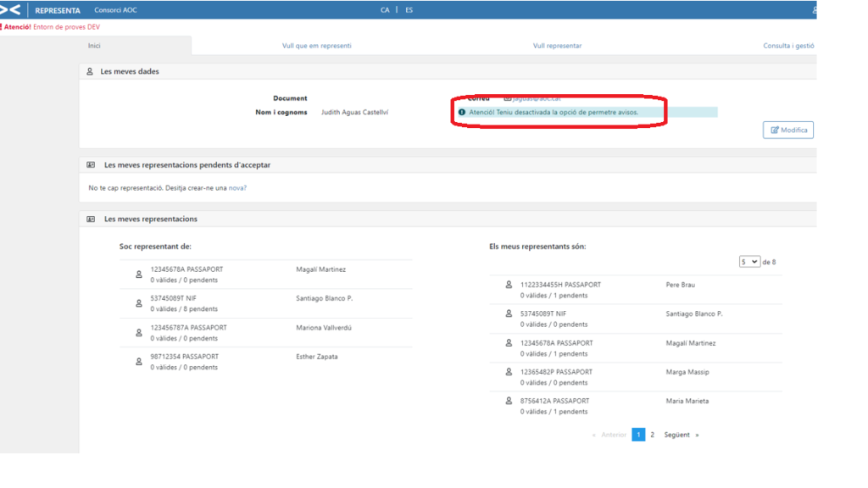This screenshot has height=488, width=868.
Task: Click the nova link to create representation
Action: coord(236,188)
